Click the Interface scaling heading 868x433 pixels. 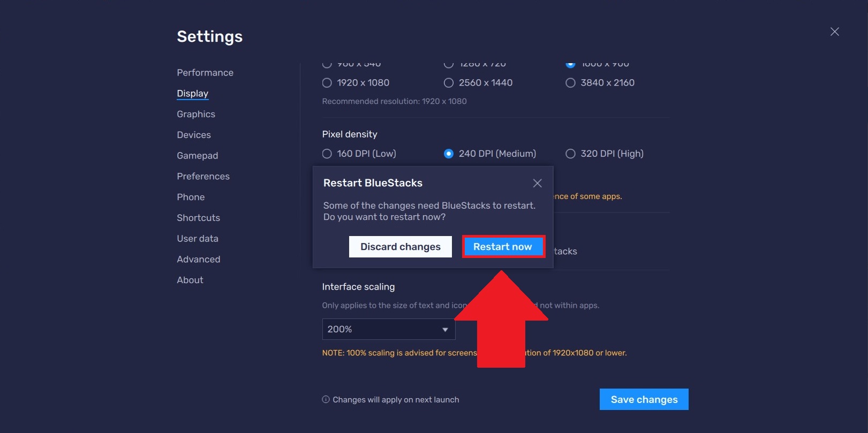click(358, 287)
